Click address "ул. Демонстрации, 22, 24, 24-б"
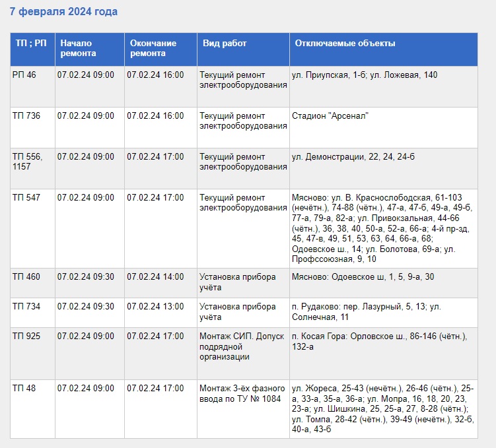Image resolution: width=496 pixels, height=448 pixels. (353, 157)
